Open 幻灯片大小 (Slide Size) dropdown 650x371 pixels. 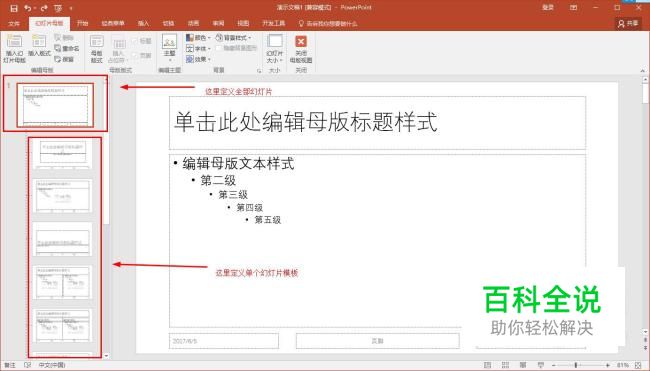pyautogui.click(x=274, y=48)
